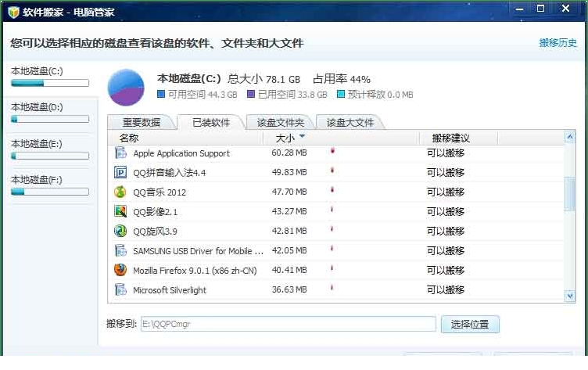Image resolution: width=588 pixels, height=370 pixels.
Task: Select the Microsoft Silverlight row name
Action: point(170,289)
